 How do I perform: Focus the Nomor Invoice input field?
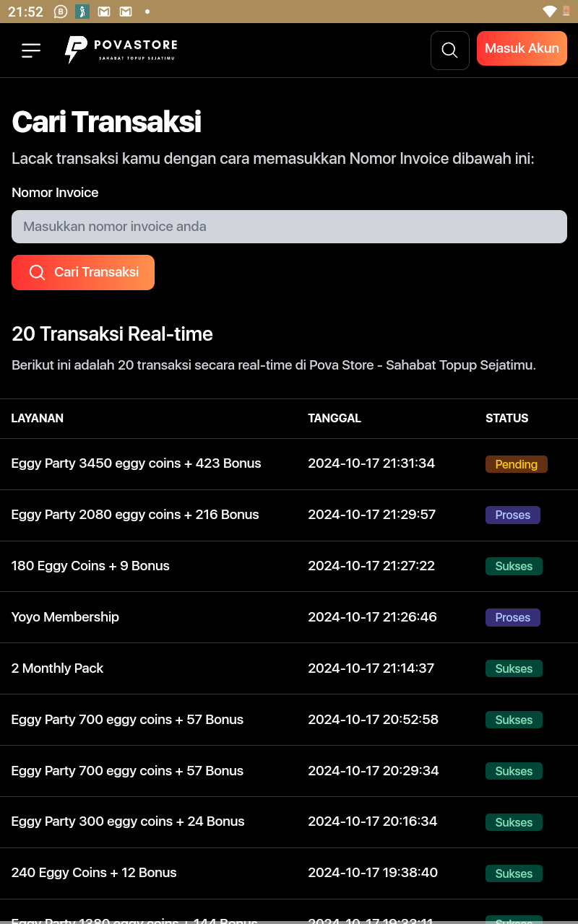click(x=289, y=227)
